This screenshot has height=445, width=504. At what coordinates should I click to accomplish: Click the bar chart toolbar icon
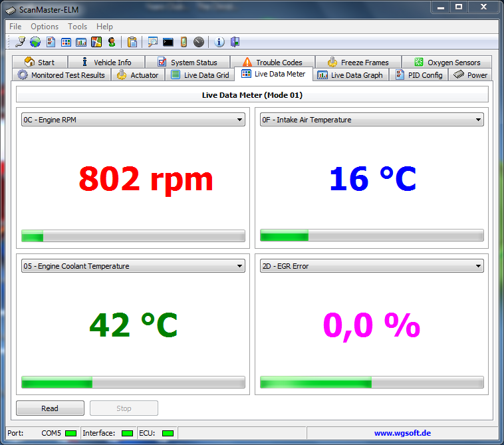click(x=81, y=42)
